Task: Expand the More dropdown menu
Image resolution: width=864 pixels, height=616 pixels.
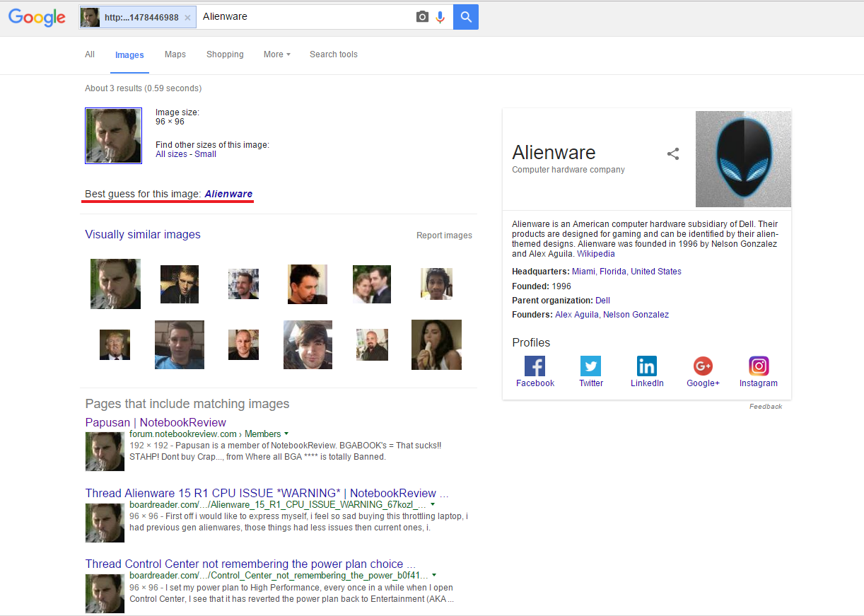Action: click(277, 54)
